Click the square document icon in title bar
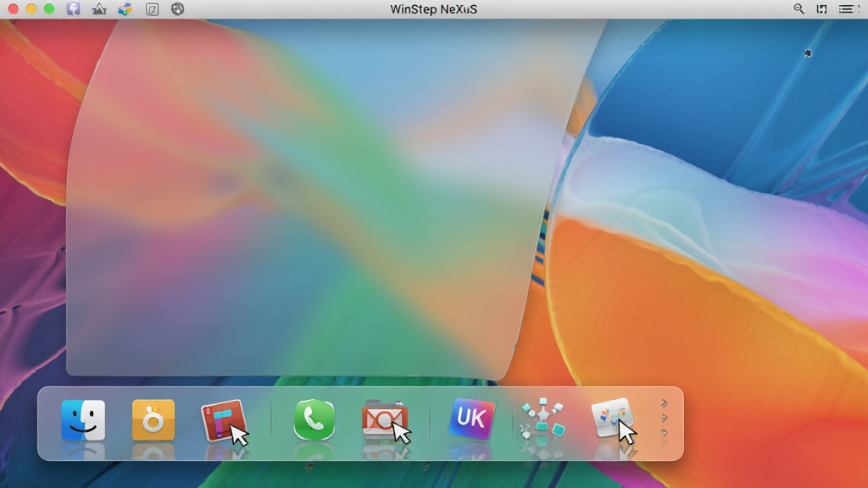This screenshot has width=868, height=488. 152,9
